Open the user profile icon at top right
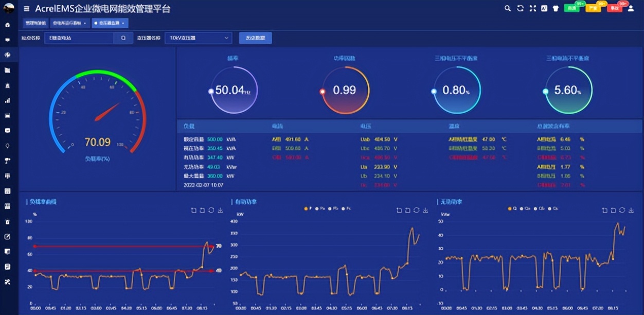 pos(631,8)
